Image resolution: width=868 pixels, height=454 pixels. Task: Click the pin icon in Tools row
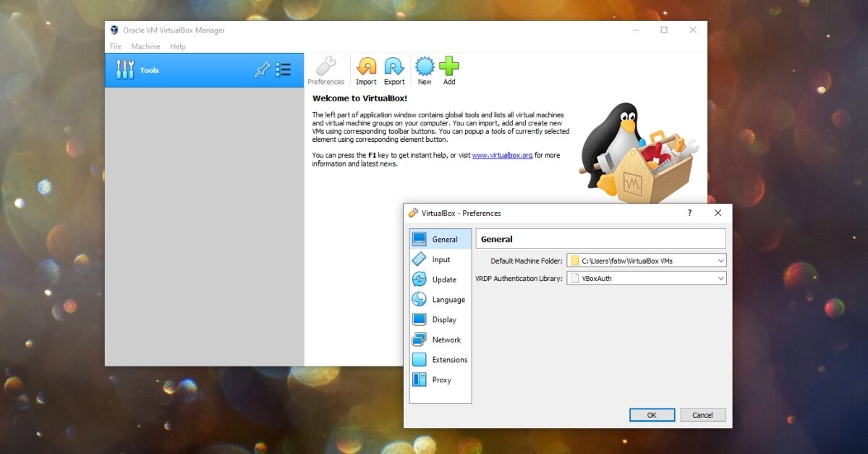(262, 70)
